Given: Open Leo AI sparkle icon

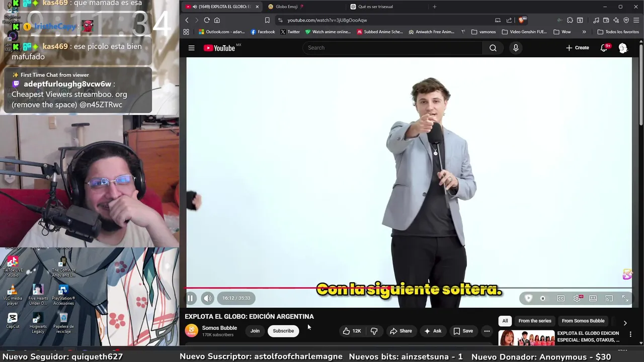Looking at the screenshot, I should pyautogui.click(x=616, y=20).
